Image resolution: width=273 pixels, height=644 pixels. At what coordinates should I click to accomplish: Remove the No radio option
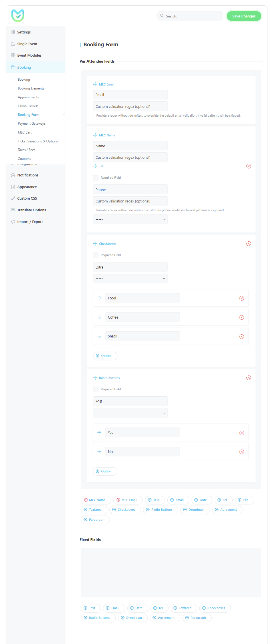(x=242, y=452)
